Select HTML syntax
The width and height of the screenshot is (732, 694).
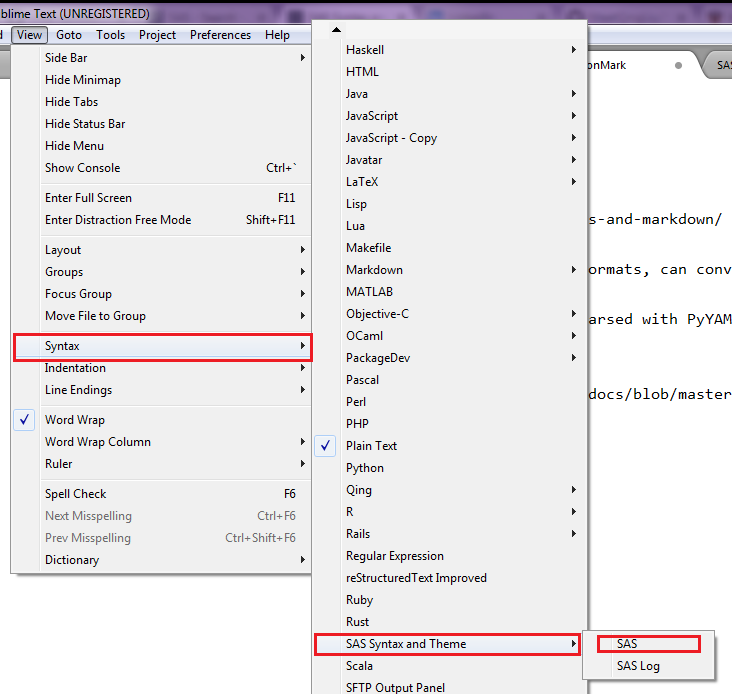pyautogui.click(x=449, y=72)
